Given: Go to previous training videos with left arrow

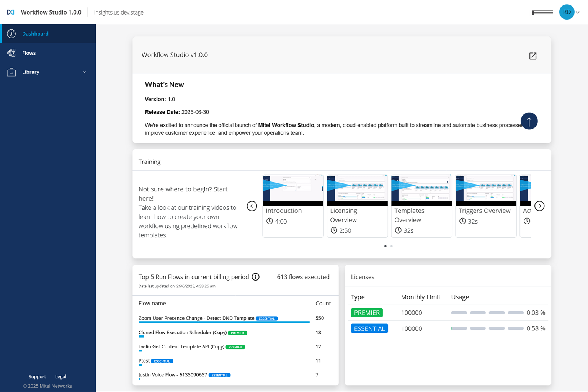Looking at the screenshot, I should (x=252, y=206).
